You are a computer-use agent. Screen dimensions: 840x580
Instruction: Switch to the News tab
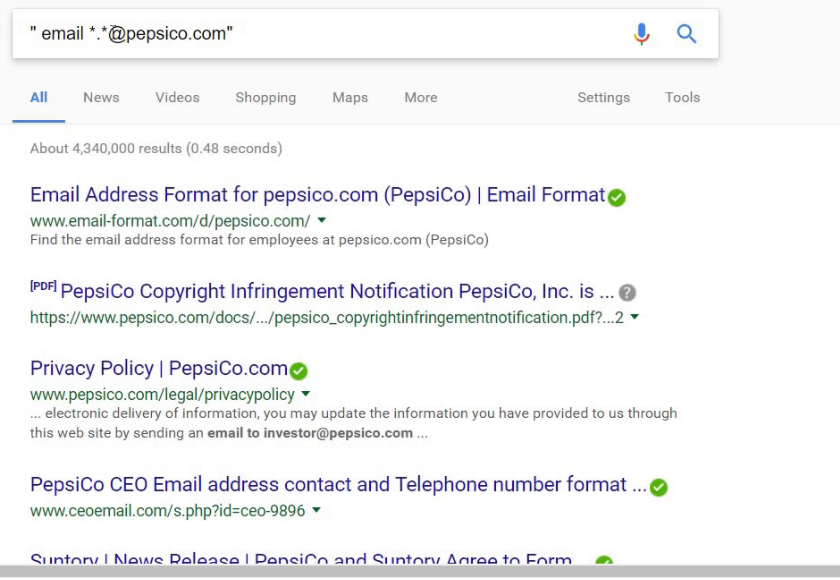pyautogui.click(x=101, y=98)
